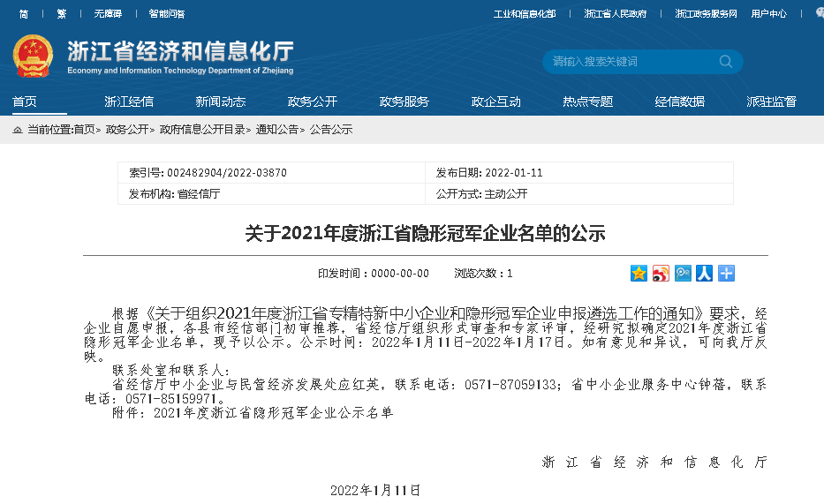Expand the 政务服务 navigation menu

tap(404, 102)
